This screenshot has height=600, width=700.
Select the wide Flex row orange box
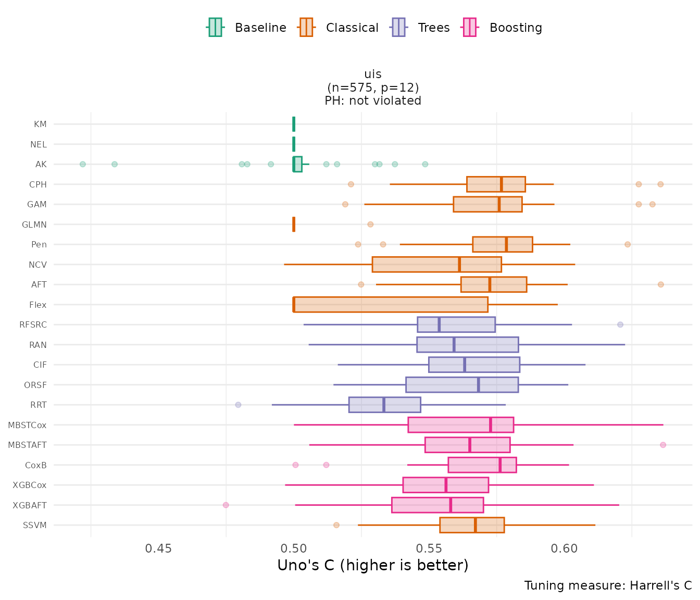391,305
